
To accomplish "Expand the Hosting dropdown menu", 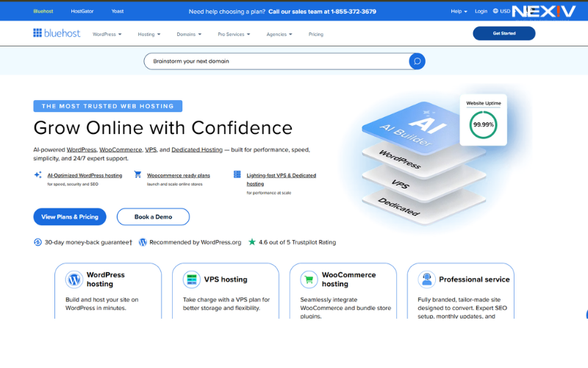I will coord(148,34).
